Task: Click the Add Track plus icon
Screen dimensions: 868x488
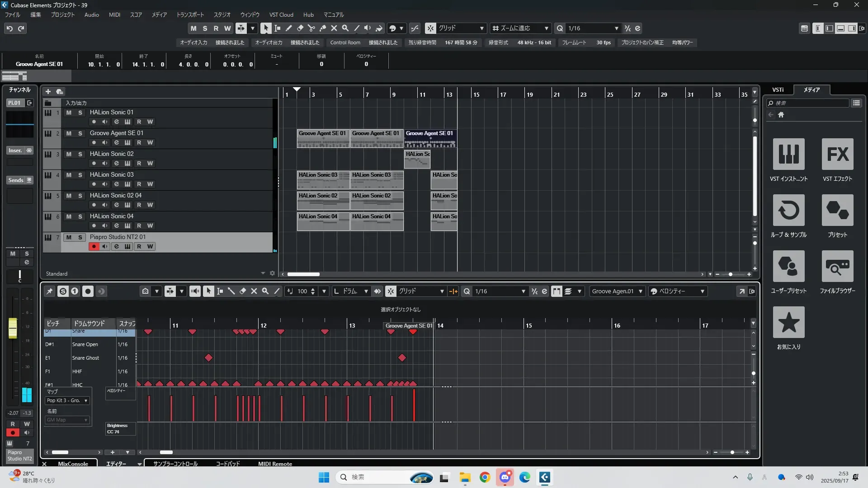Action: pos(48,91)
